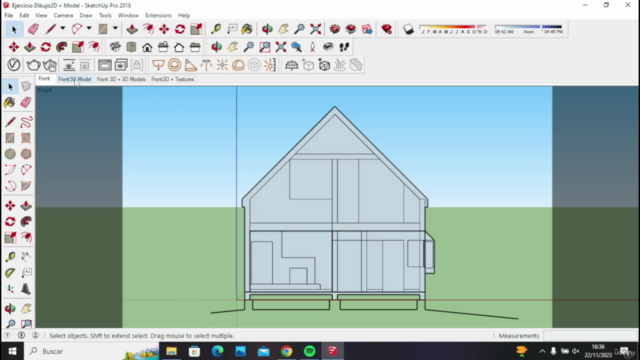Switch to Front view house icon
This screenshot has width=640, height=360.
pyautogui.click(x=147, y=47)
